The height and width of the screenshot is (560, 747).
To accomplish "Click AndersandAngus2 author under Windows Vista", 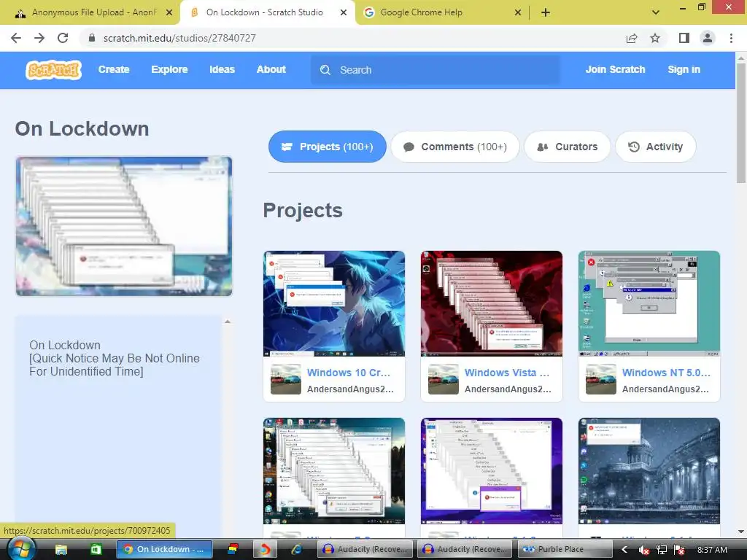I will pos(508,389).
